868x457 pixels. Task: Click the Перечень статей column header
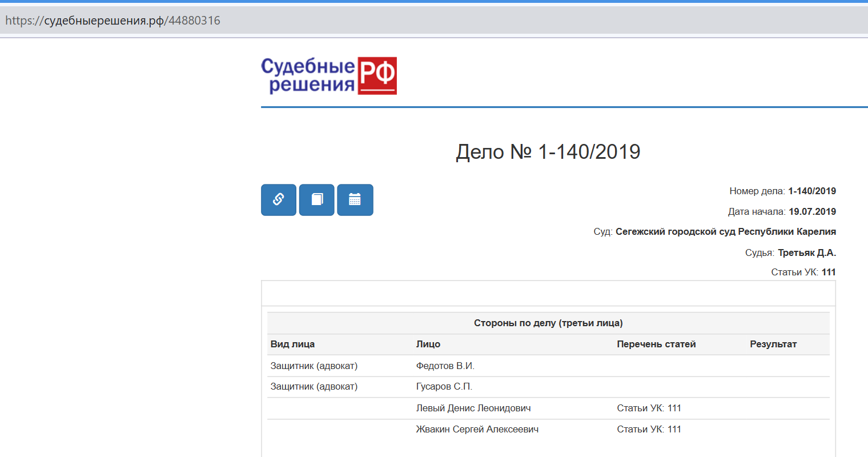pyautogui.click(x=656, y=344)
